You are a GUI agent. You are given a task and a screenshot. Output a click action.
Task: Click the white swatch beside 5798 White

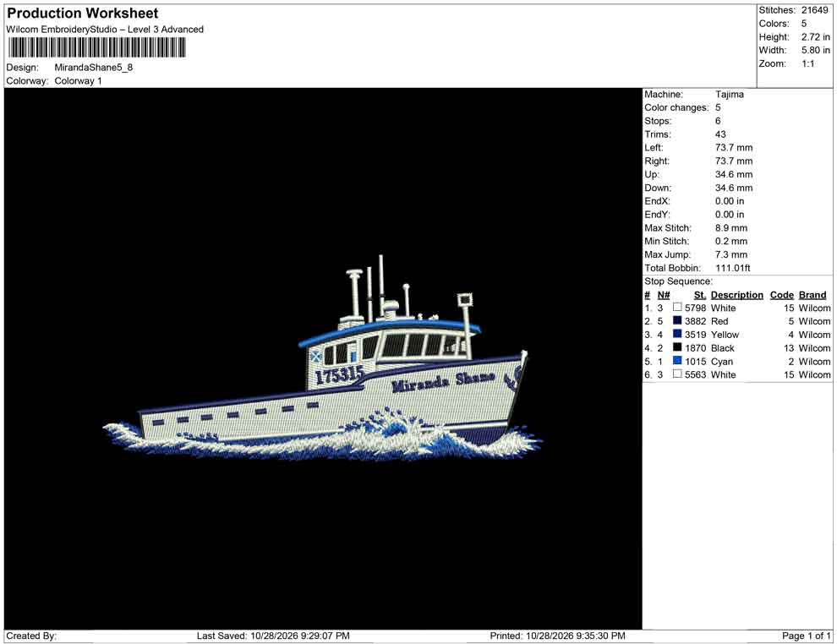(x=677, y=308)
